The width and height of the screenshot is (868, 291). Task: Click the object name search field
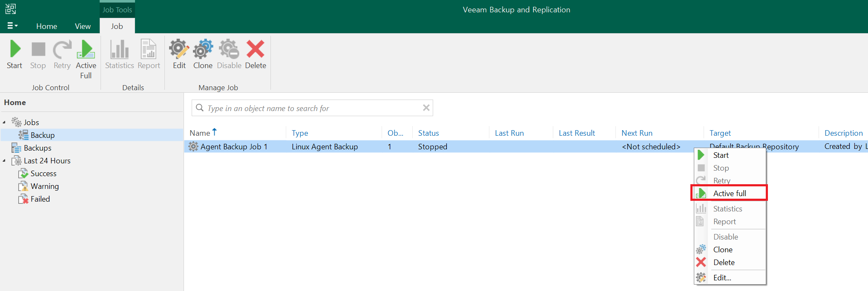[x=312, y=108]
